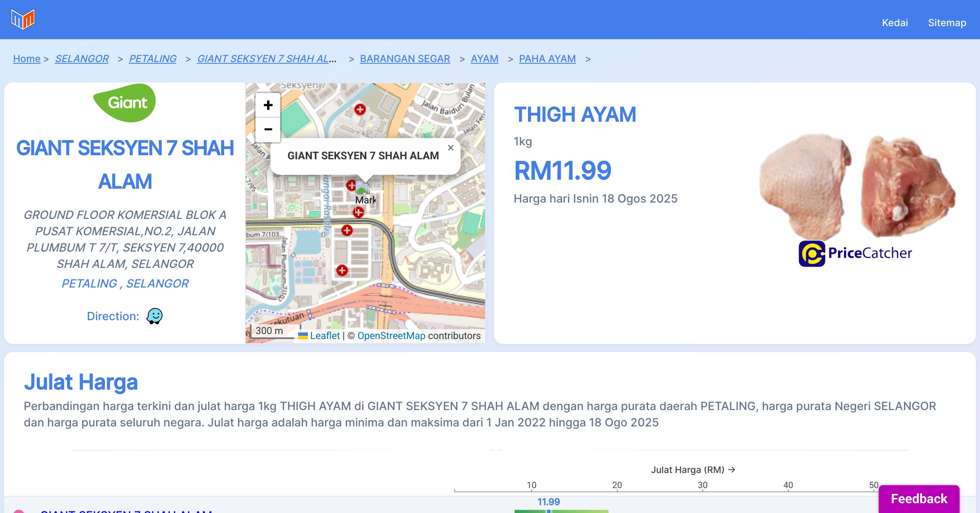This screenshot has height=513, width=980.
Task: Open the Sitemap menu item
Action: point(947,22)
